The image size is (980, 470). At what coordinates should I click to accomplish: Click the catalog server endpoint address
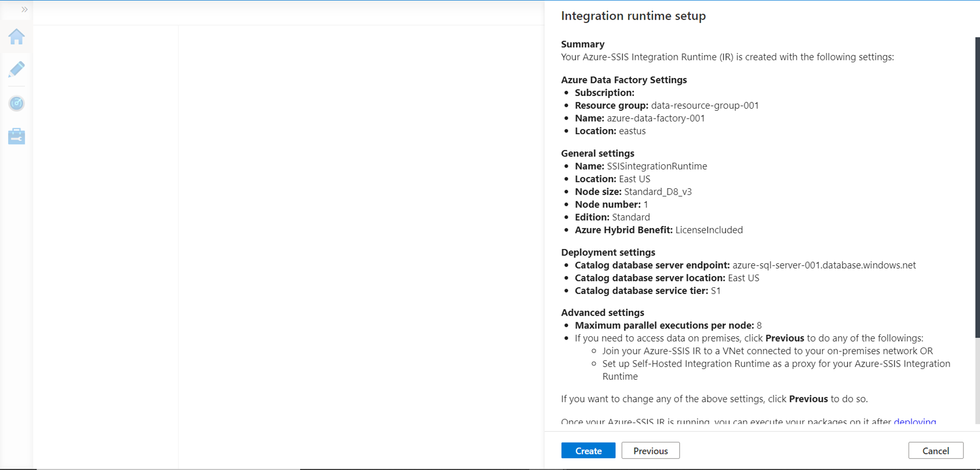point(824,265)
